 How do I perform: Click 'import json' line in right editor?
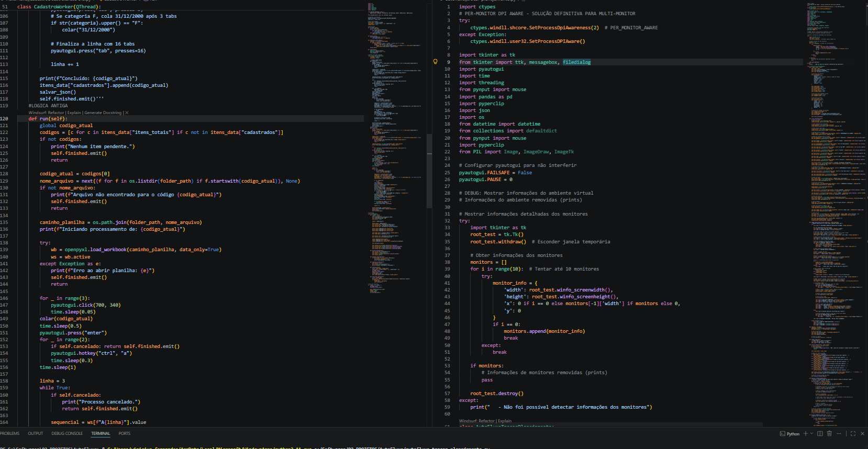point(474,110)
